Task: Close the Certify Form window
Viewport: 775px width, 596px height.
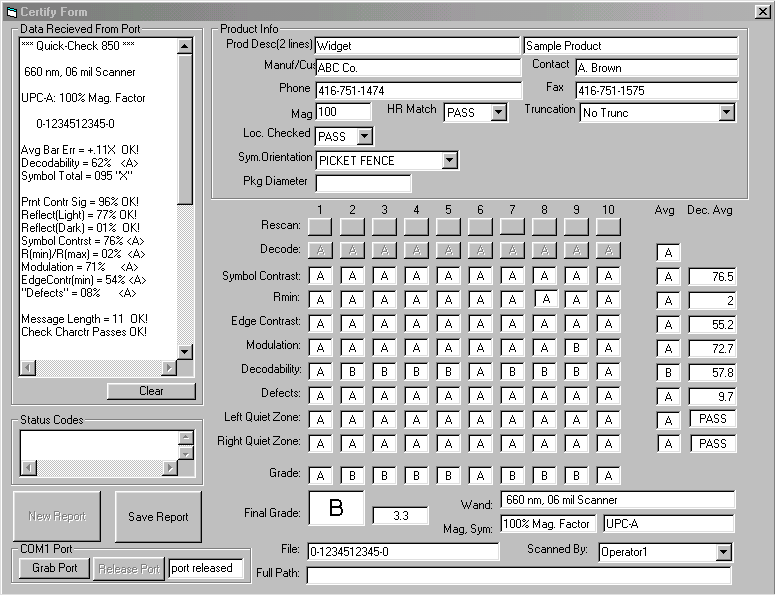Action: (x=762, y=10)
